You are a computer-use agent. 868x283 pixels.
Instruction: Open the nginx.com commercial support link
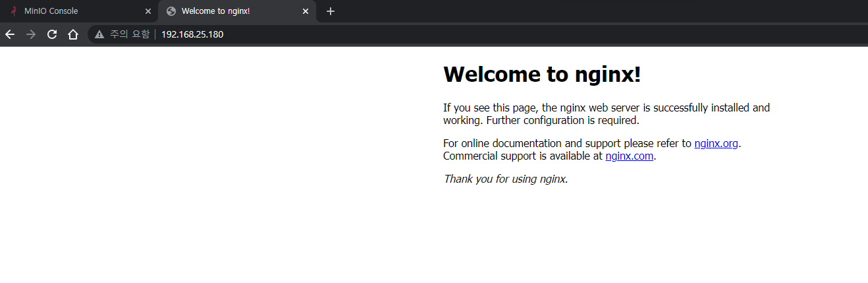pyautogui.click(x=630, y=156)
